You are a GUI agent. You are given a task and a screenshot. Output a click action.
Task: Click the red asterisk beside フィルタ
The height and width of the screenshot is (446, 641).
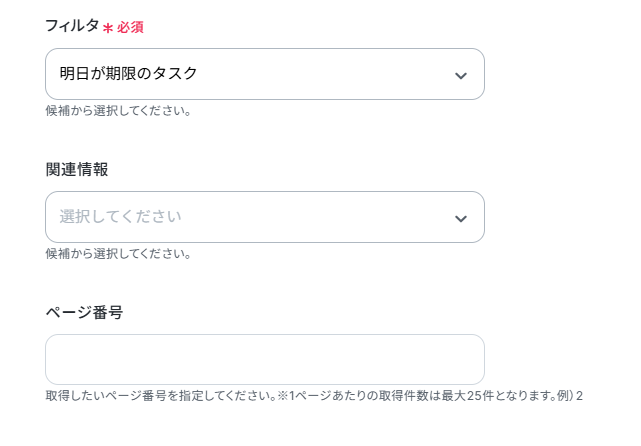(x=108, y=28)
